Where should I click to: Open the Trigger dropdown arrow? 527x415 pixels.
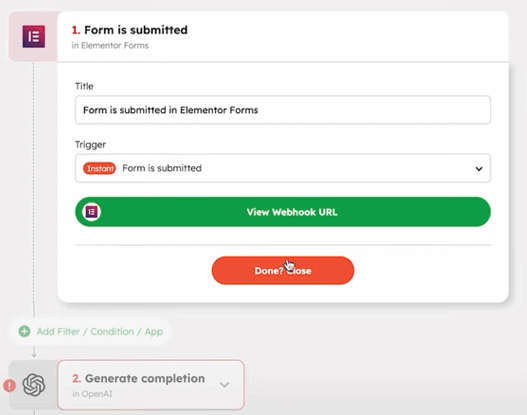479,169
